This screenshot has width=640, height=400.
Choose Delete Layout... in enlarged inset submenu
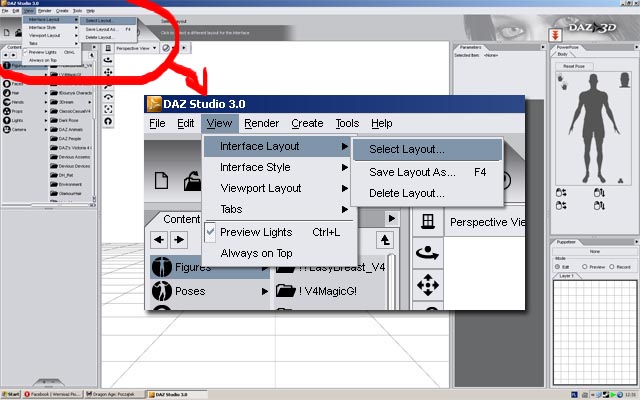[x=427, y=193]
